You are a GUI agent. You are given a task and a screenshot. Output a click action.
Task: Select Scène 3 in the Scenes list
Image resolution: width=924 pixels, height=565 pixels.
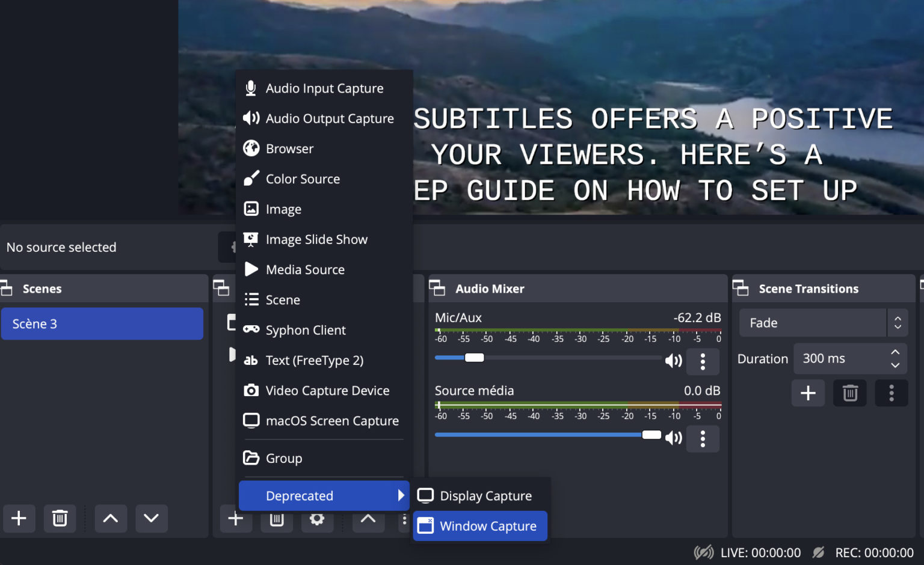click(x=102, y=323)
